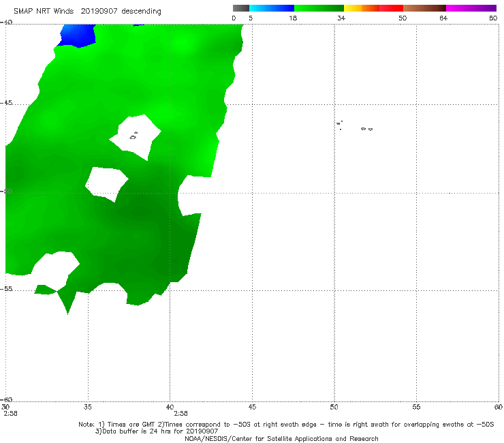Click the gray segment of the color bar
The height and width of the screenshot is (443, 504).
point(241,8)
